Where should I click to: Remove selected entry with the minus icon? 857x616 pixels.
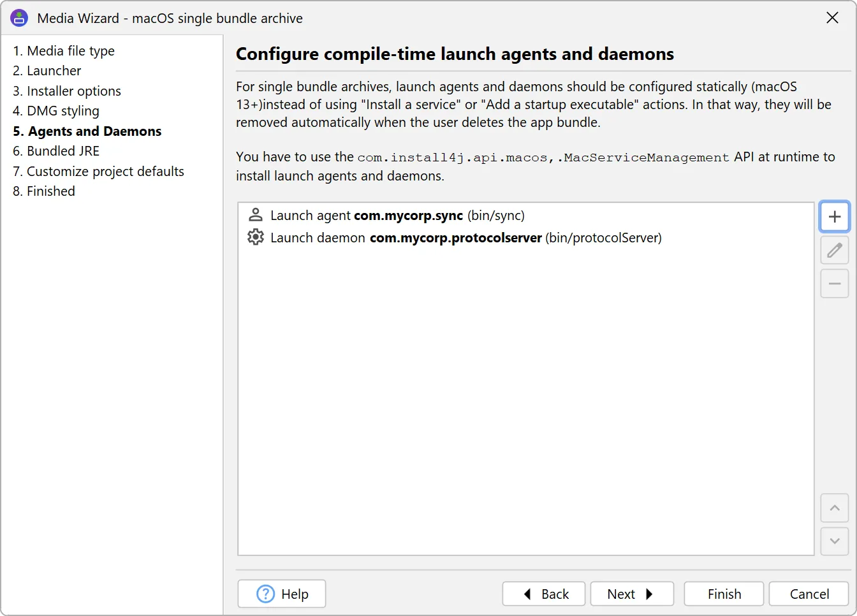834,283
